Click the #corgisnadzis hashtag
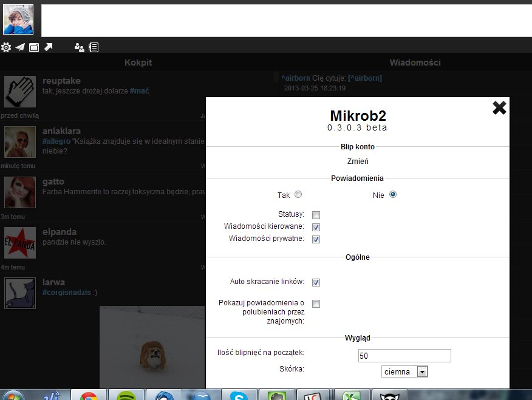The image size is (532, 400). 67,293
